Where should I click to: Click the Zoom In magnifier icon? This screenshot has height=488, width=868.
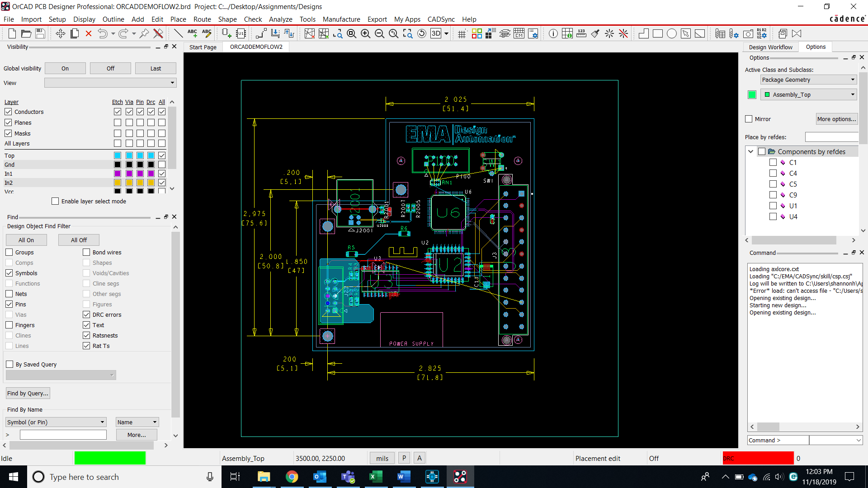(366, 33)
